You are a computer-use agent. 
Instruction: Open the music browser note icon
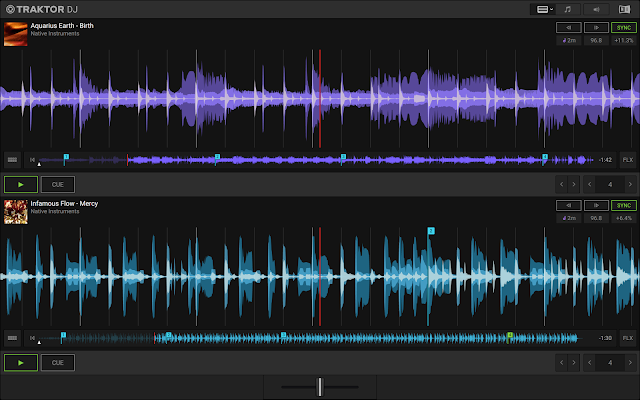point(567,9)
